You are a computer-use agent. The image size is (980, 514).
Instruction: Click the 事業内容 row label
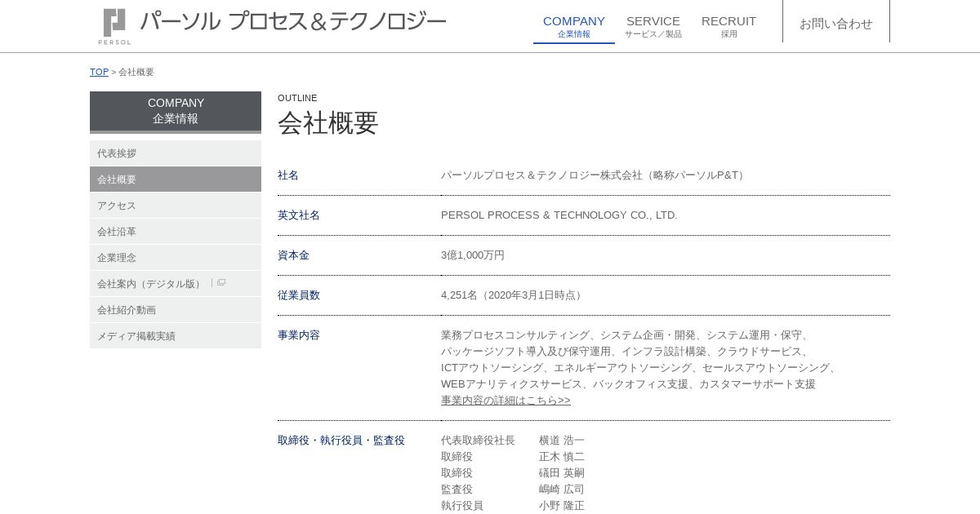(x=299, y=335)
